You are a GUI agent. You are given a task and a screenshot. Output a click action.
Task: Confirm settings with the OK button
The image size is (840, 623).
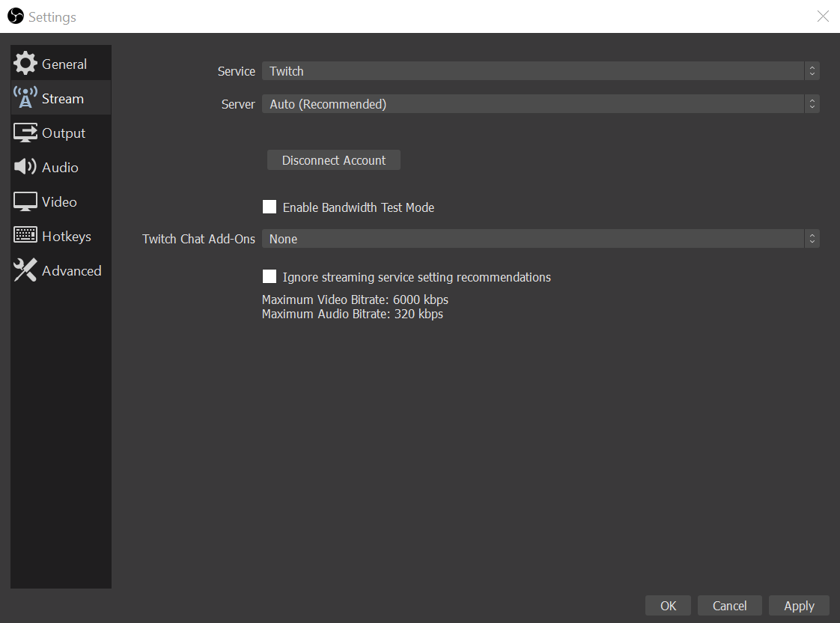pos(669,606)
